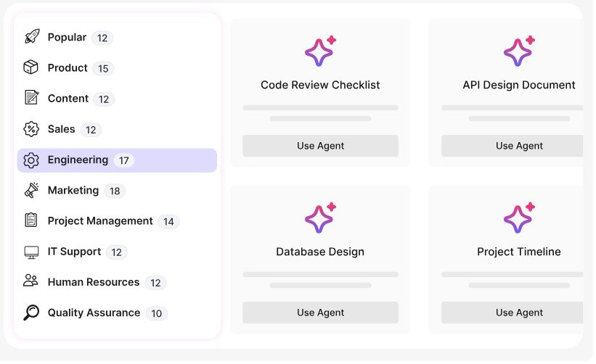
Task: Select the megaphone icon for Marketing
Action: (31, 190)
